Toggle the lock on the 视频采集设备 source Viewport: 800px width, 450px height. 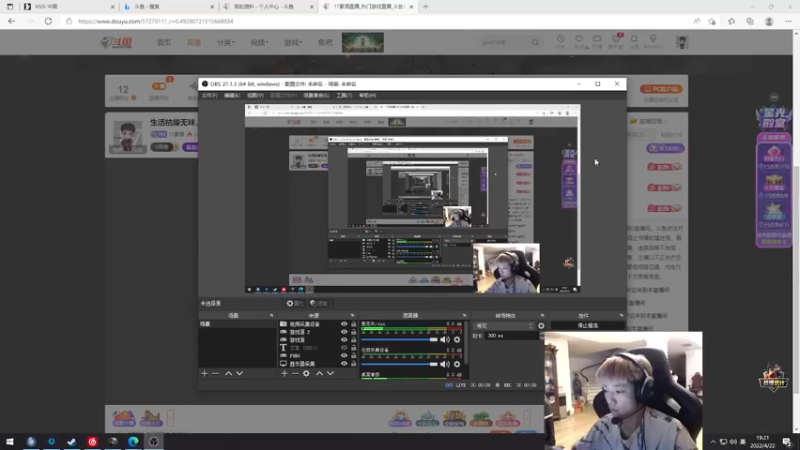point(353,324)
